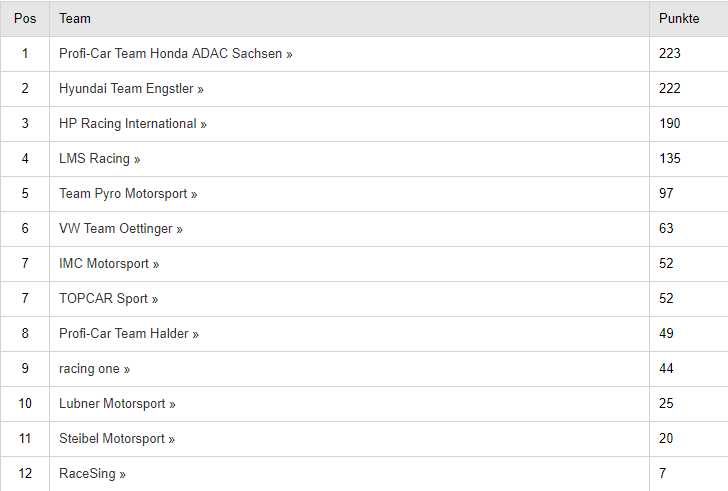
Task: Open the Hyundai Team Engstler team page
Action: (131, 89)
